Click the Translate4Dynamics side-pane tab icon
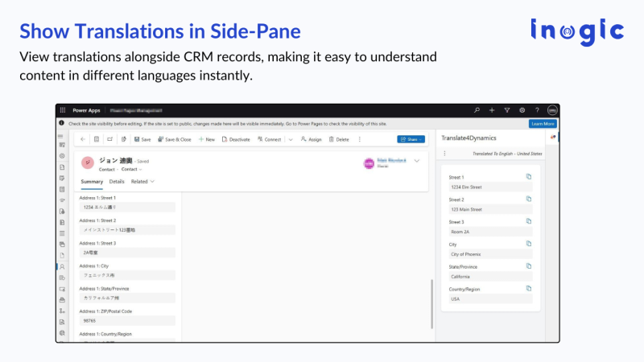Viewport: 644px width, 362px height. coord(553,138)
